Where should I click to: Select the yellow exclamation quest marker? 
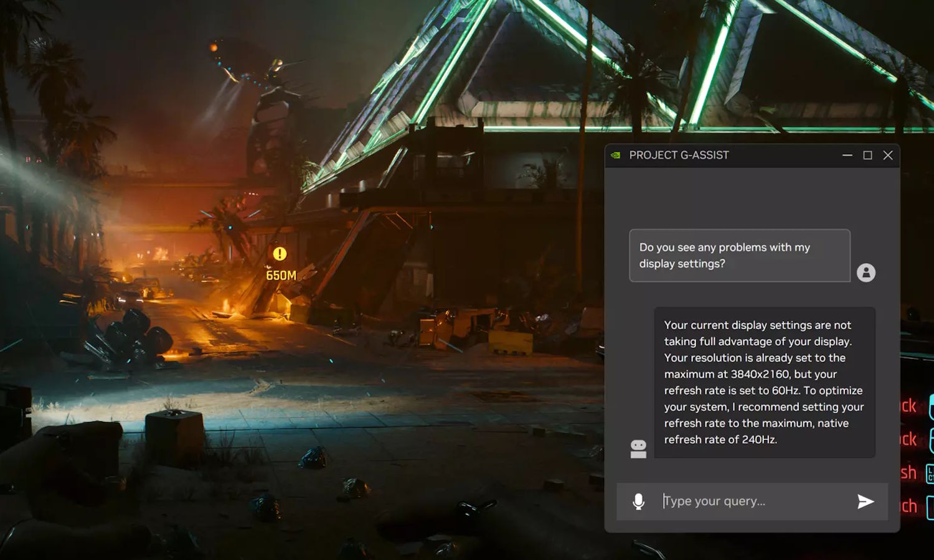280,254
